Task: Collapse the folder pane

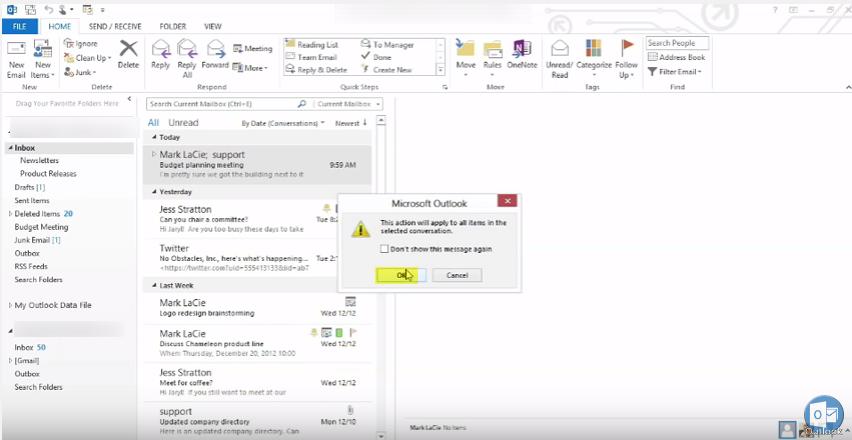Action: 129,99
